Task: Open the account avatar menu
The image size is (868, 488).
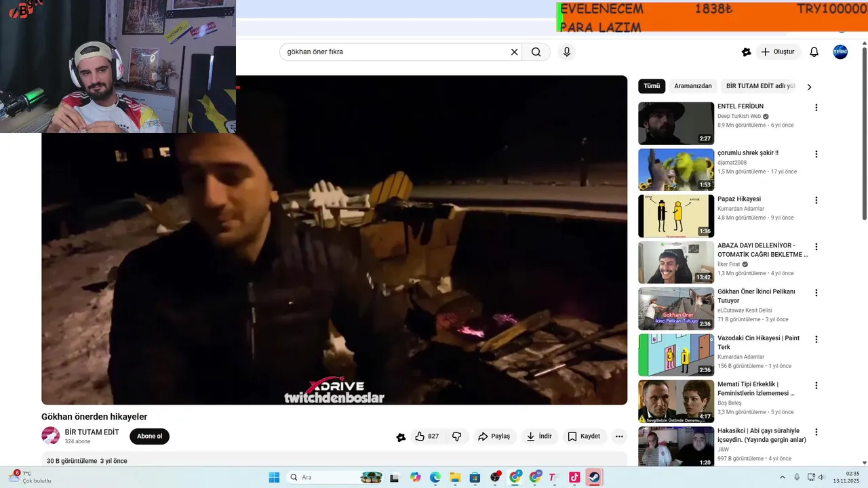Action: [840, 52]
